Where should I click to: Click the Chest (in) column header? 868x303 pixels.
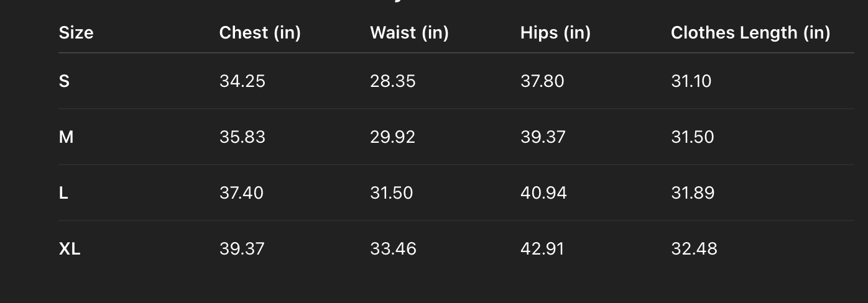coord(260,33)
